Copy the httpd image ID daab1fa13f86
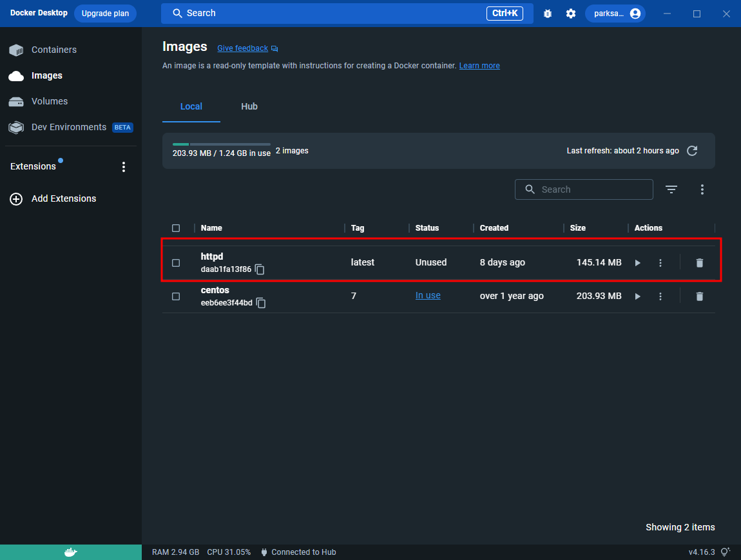 pyautogui.click(x=260, y=269)
